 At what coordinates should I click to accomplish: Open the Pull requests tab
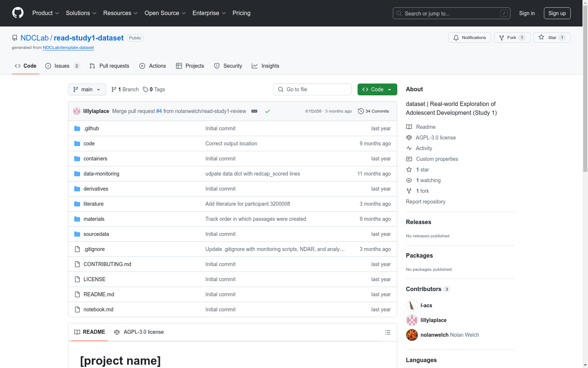110,66
